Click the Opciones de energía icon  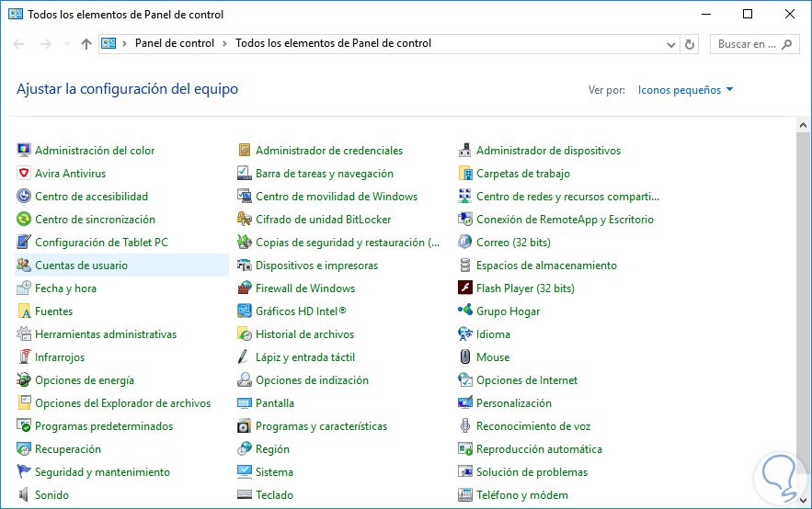[24, 379]
